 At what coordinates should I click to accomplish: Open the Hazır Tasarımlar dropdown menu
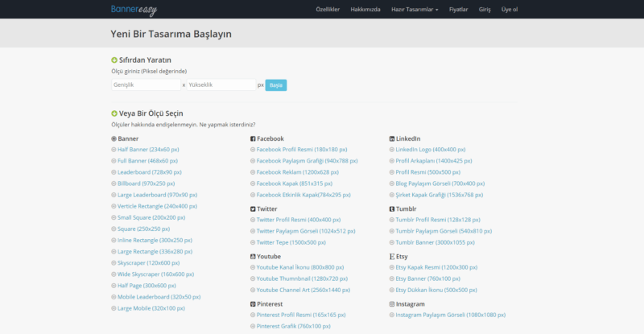coord(414,10)
